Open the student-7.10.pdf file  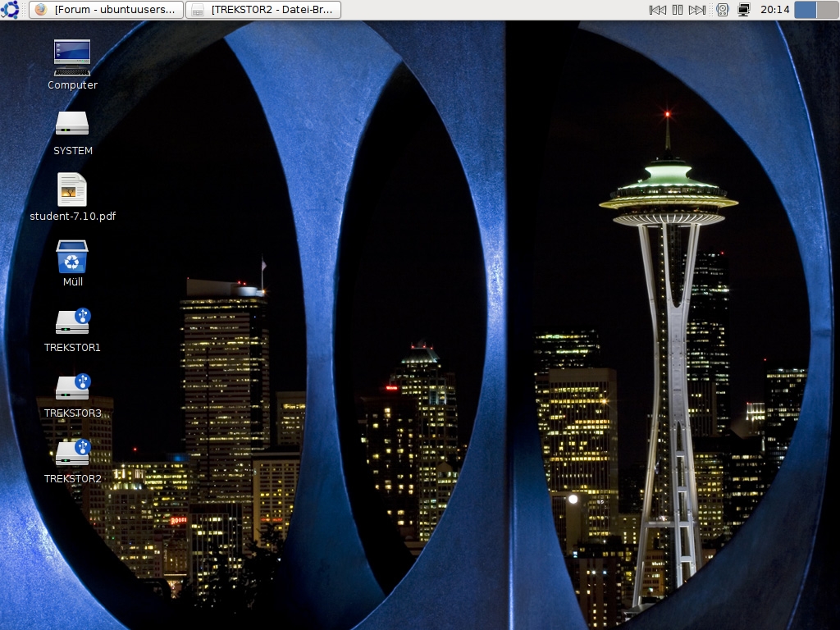[72, 189]
